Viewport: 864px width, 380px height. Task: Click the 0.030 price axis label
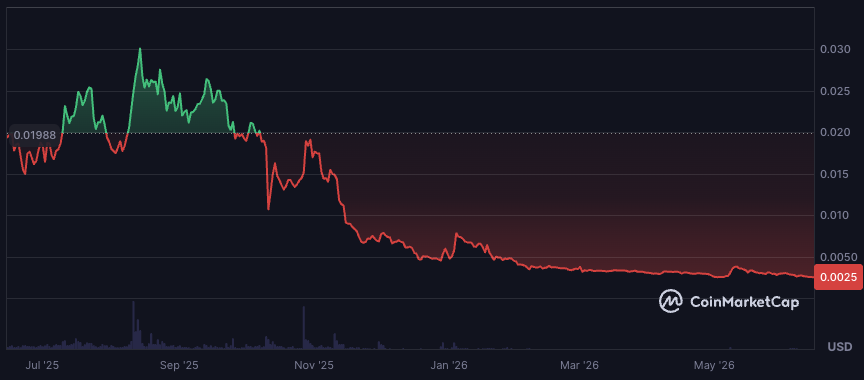[x=834, y=50]
